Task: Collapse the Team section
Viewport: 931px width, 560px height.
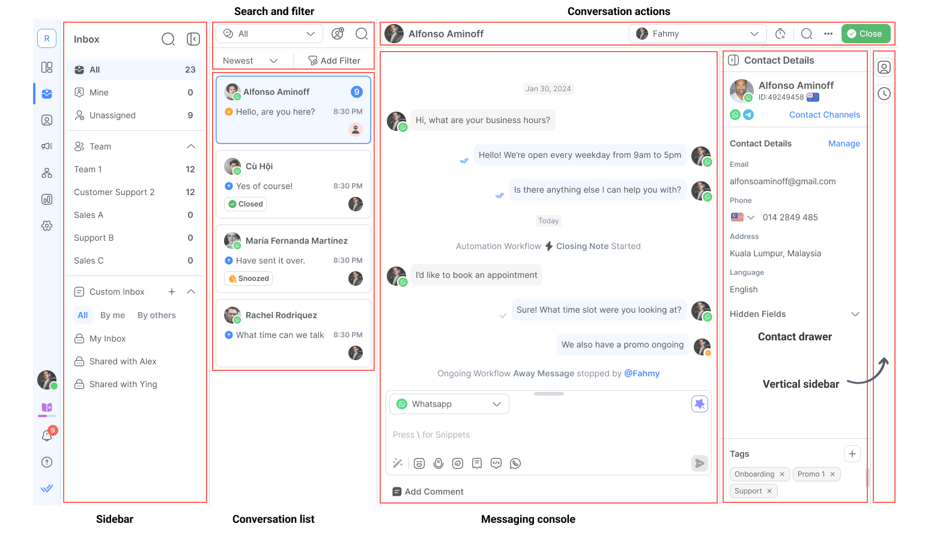Action: [191, 146]
